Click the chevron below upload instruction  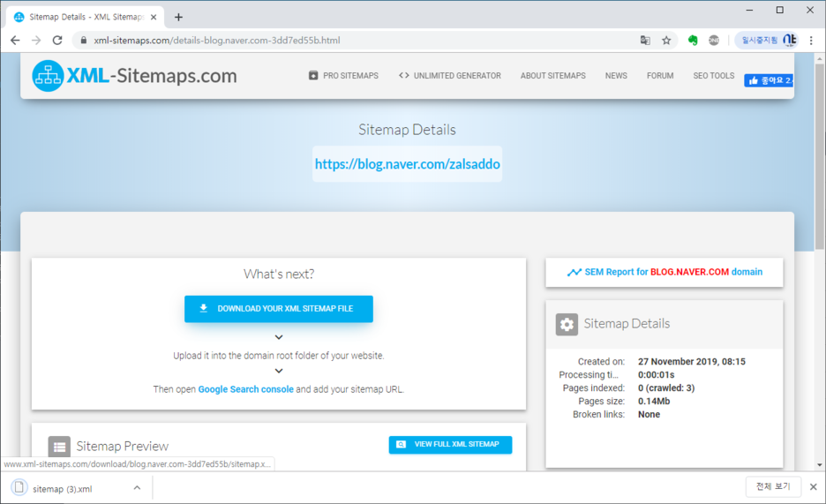pyautogui.click(x=279, y=371)
